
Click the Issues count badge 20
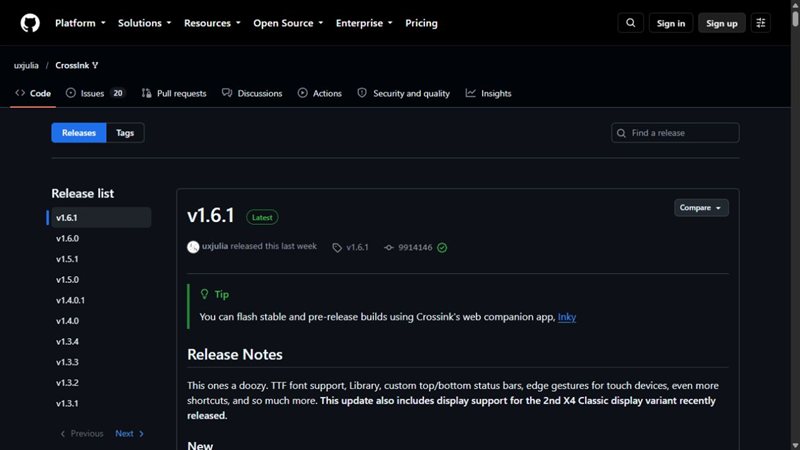(118, 93)
